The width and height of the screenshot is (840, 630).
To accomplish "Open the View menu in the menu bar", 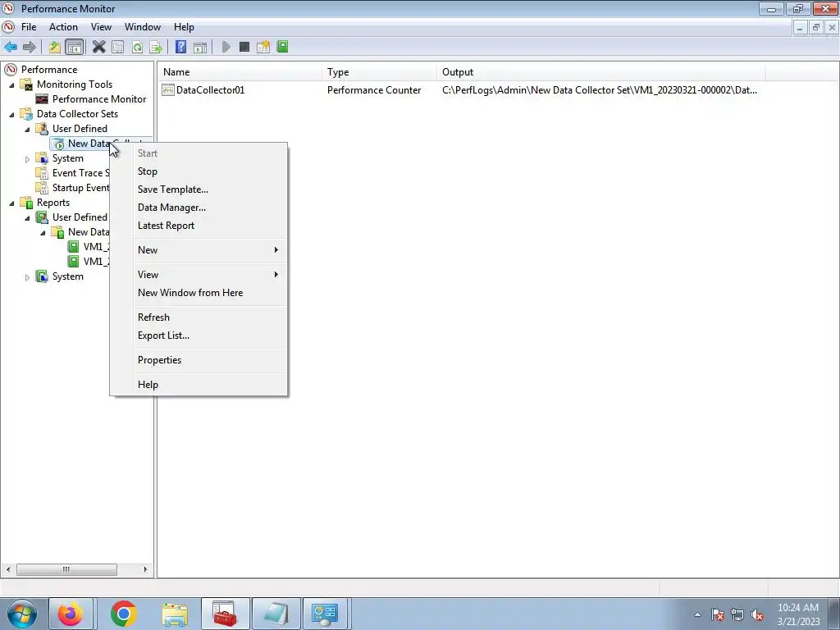I will (x=101, y=27).
